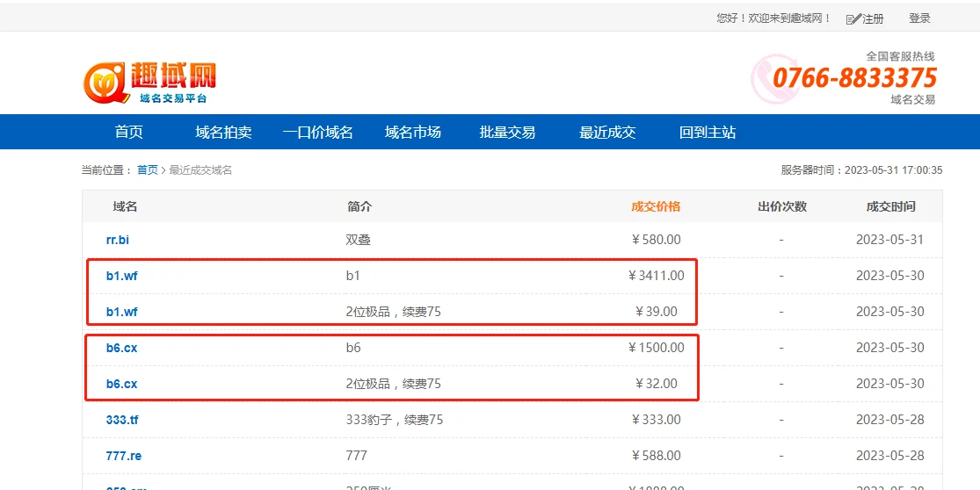Select 一口价域名 in the navigation bar
The image size is (980, 490).
click(x=317, y=133)
